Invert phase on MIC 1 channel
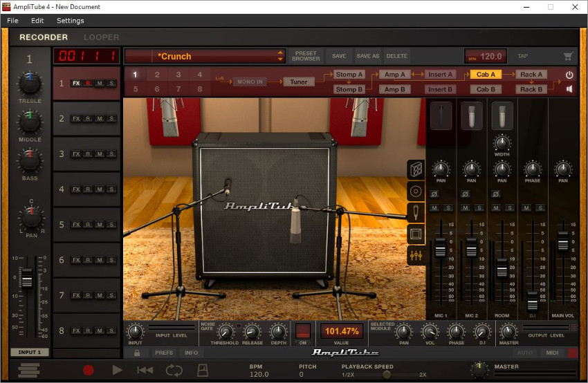The width and height of the screenshot is (588, 383). pyautogui.click(x=434, y=194)
